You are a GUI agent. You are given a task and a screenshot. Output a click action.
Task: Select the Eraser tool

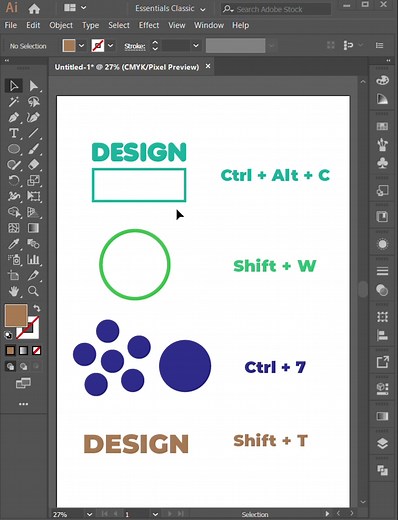point(33,165)
